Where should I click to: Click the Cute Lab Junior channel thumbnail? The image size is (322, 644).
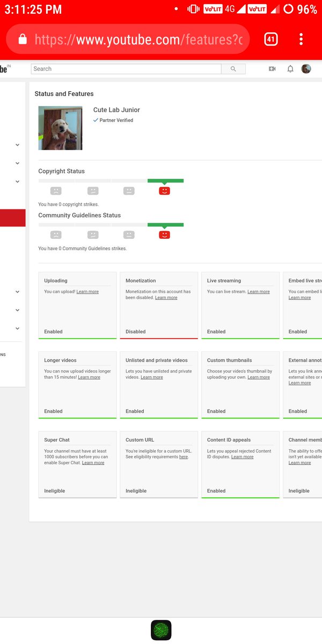point(60,128)
